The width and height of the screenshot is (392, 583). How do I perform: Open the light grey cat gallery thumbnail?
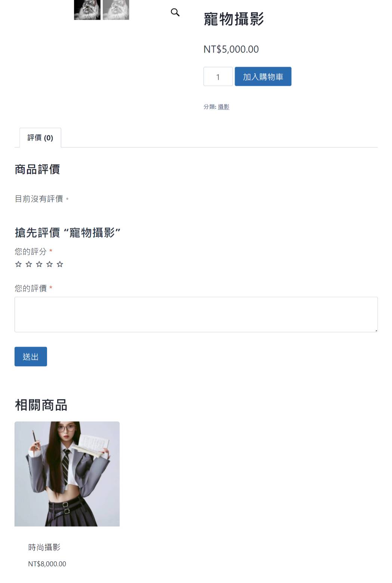coord(116,10)
